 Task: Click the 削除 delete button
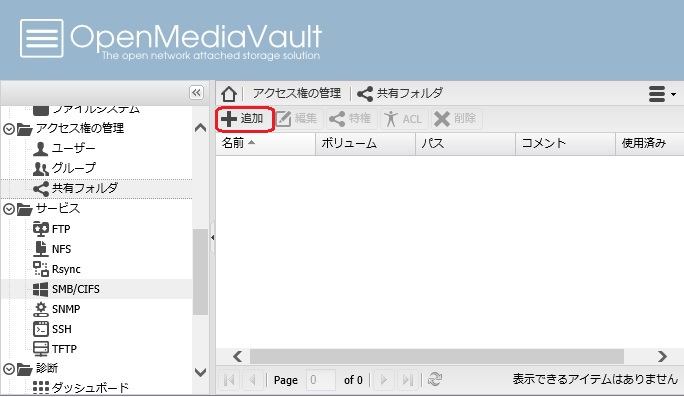tap(456, 119)
